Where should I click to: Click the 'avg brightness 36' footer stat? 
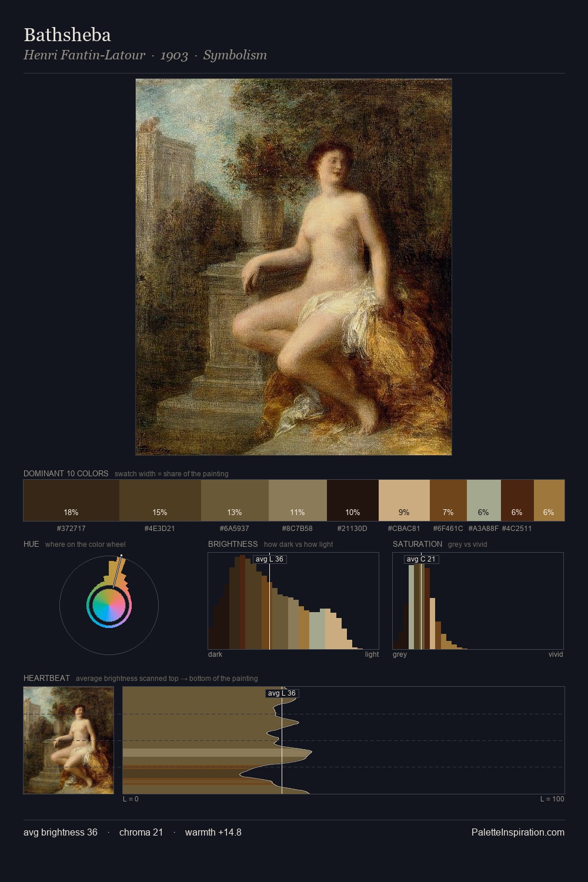coord(61,832)
